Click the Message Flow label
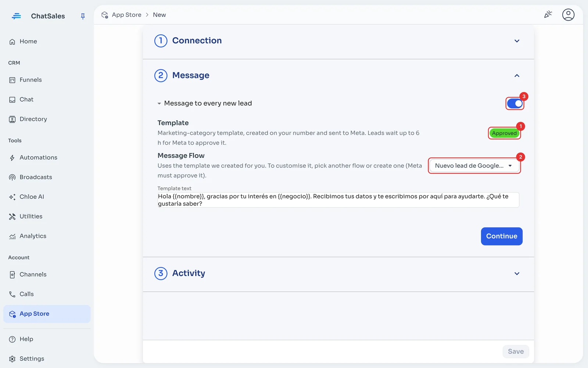The image size is (588, 368). pos(181,156)
